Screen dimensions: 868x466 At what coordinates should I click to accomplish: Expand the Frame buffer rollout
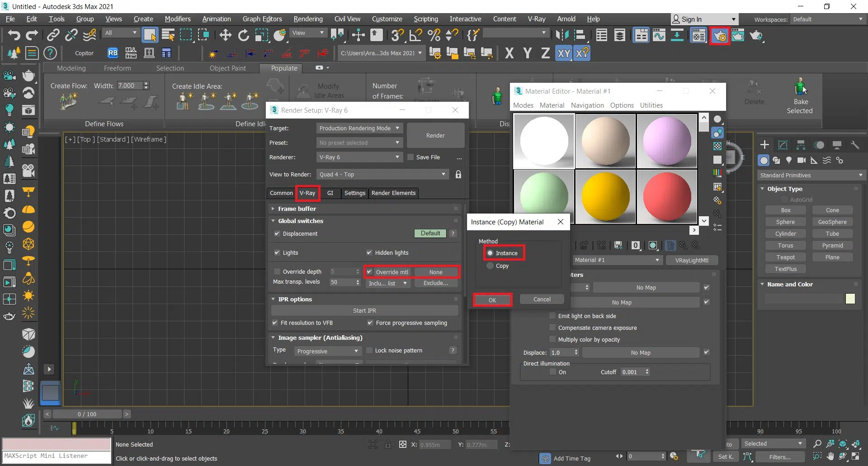click(297, 209)
